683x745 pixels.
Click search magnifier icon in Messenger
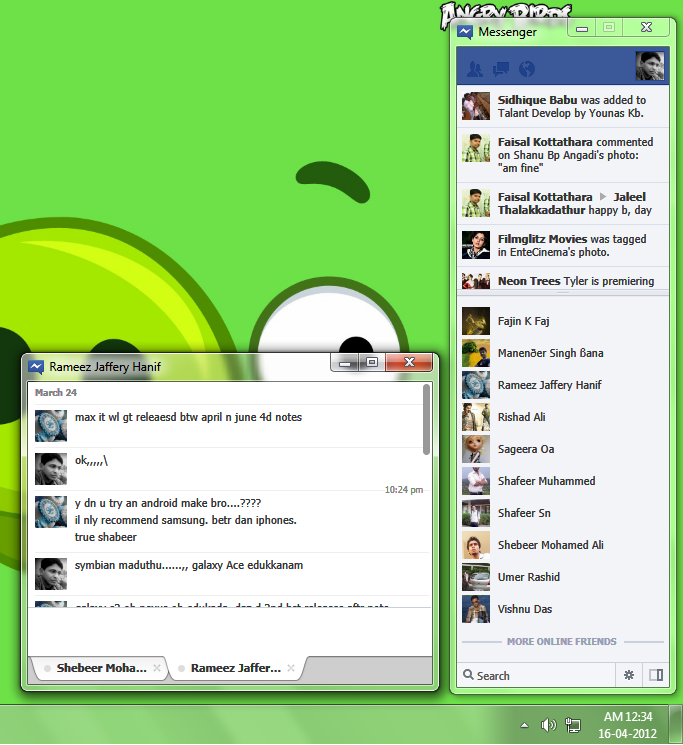pos(468,675)
